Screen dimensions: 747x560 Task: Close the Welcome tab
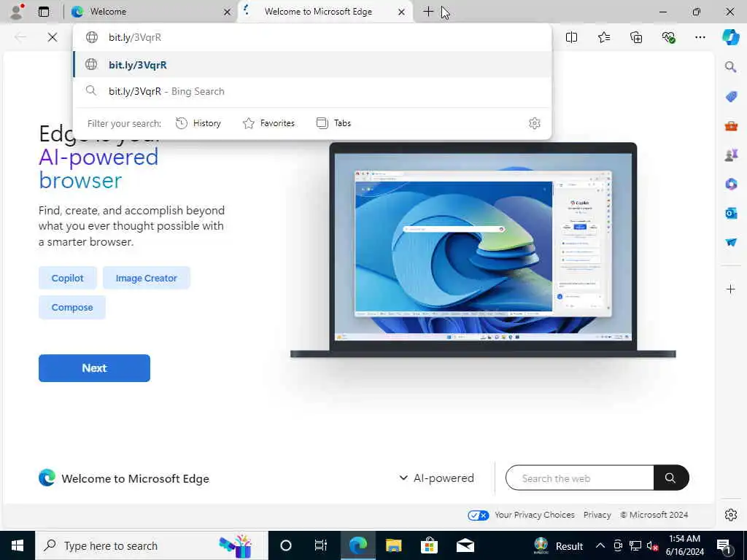(x=228, y=12)
